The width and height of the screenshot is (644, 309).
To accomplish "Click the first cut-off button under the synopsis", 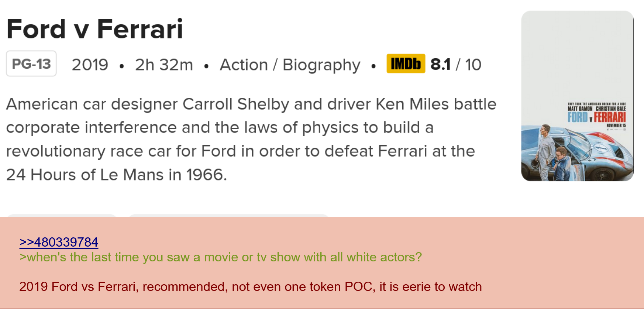I will point(62,216).
